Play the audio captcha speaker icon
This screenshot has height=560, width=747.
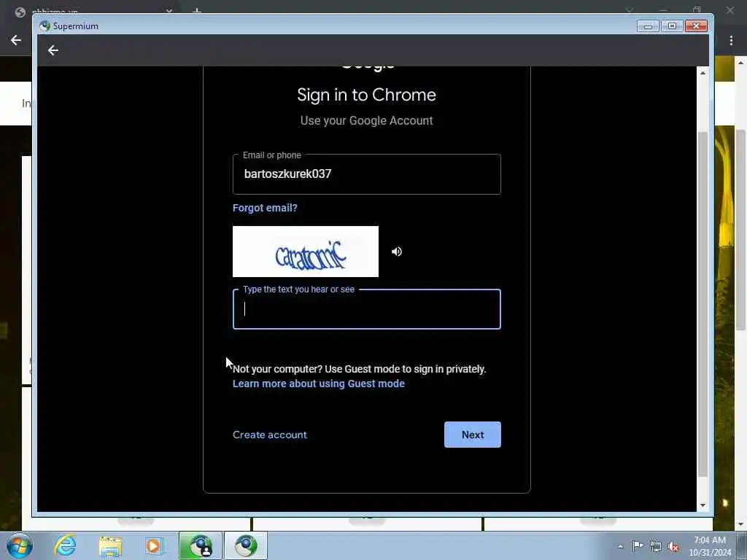tap(396, 252)
